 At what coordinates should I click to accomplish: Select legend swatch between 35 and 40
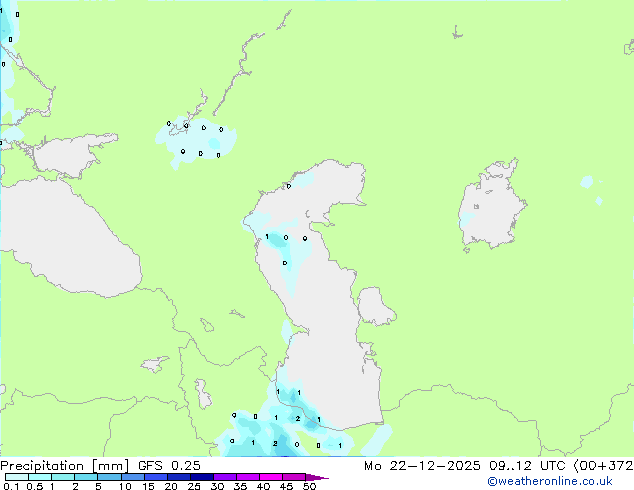click(x=247, y=477)
